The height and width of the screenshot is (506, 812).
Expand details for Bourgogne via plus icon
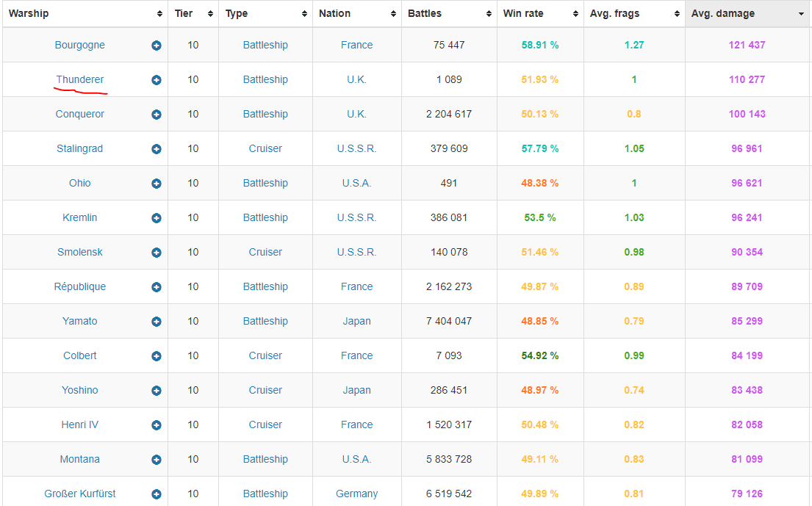tap(156, 46)
